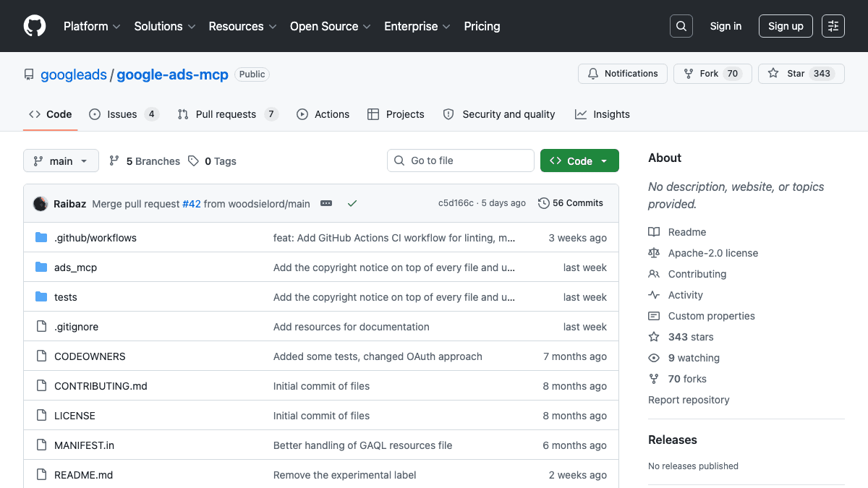The width and height of the screenshot is (868, 488).
Task: Click the feature preview icon in top-right header
Action: click(x=833, y=25)
